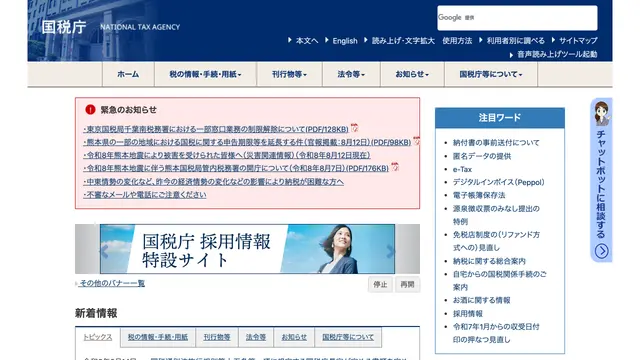Resume banner rotation with 再開 button
This screenshot has width=640, height=360.
pos(407,284)
